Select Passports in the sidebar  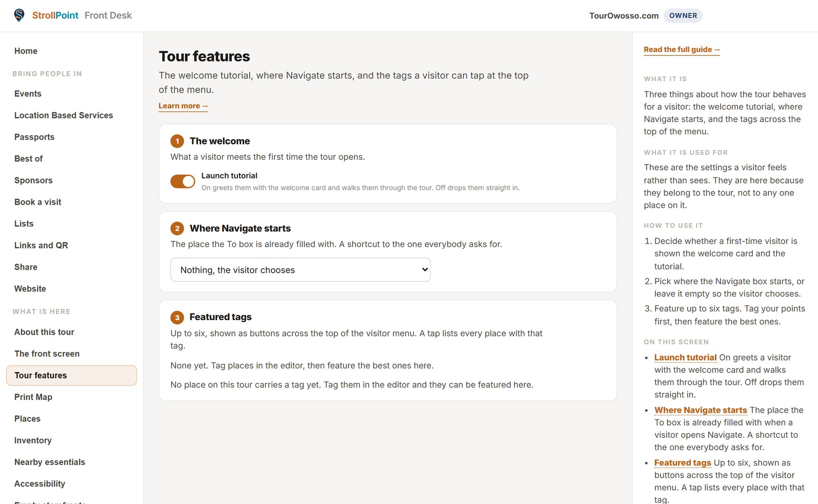tap(35, 137)
